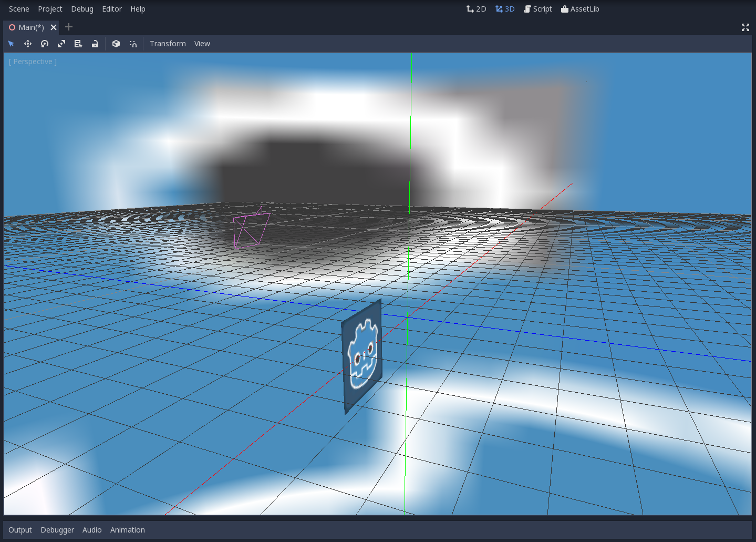Close the Main(*) scene tab
The image size is (756, 542).
pos(54,27)
